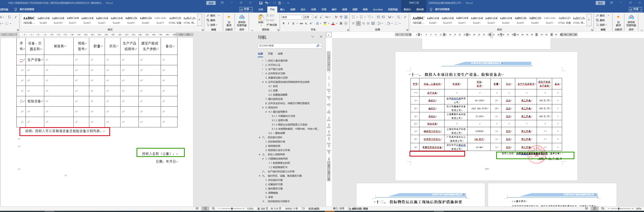Click the Save icon in Quick Access Toolbar
The width and height of the screenshot is (644, 212).
point(261,3)
